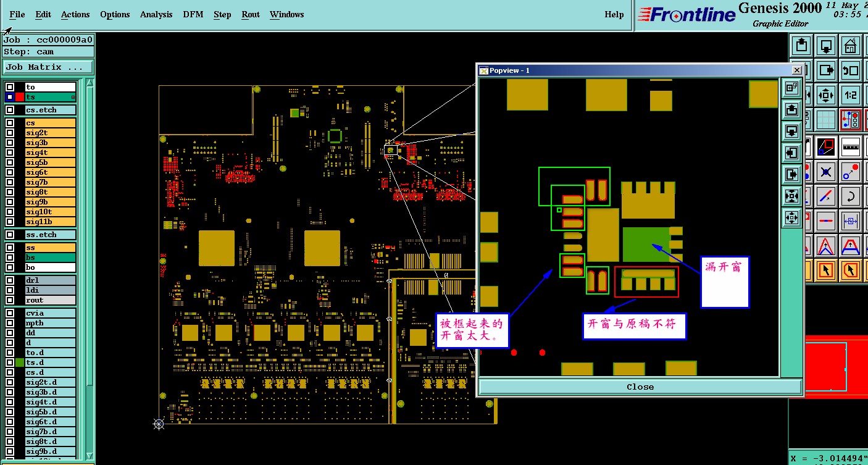Click the traffic-light netlist icon
This screenshot has width=868, height=465.
tap(851, 120)
